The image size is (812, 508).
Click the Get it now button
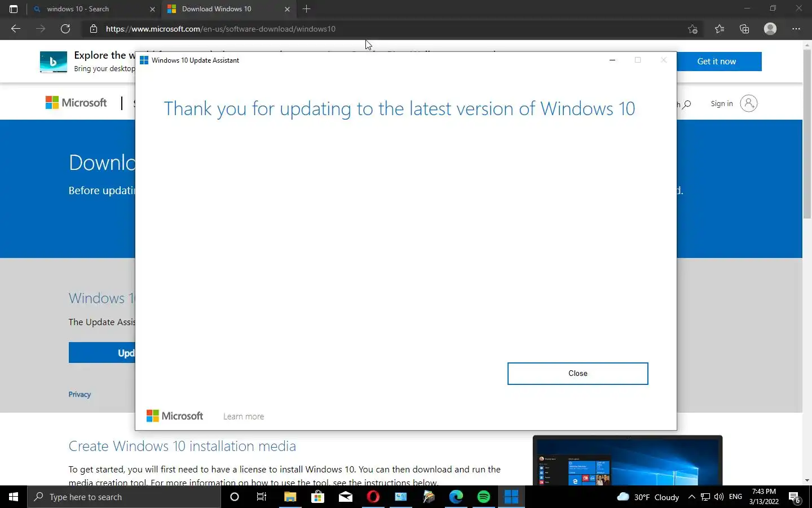pos(717,62)
